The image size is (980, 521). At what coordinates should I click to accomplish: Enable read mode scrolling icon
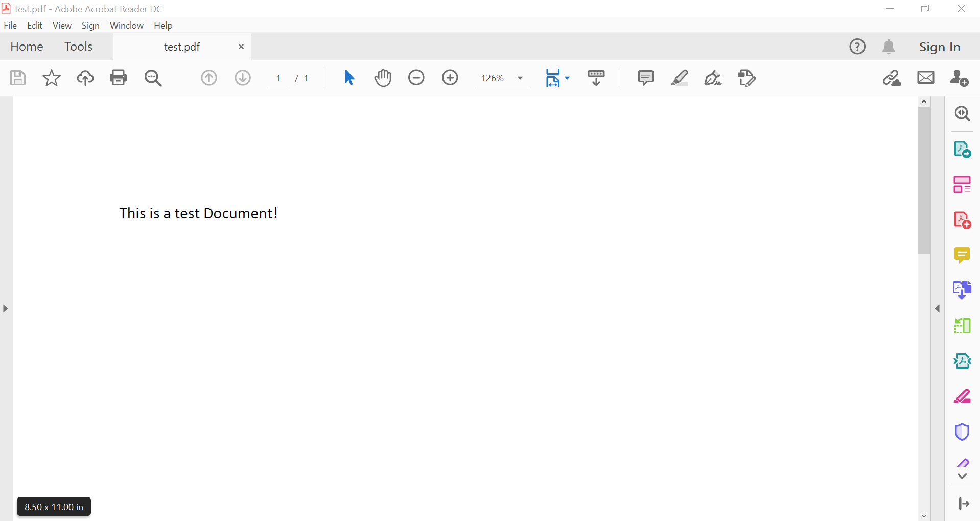point(596,78)
